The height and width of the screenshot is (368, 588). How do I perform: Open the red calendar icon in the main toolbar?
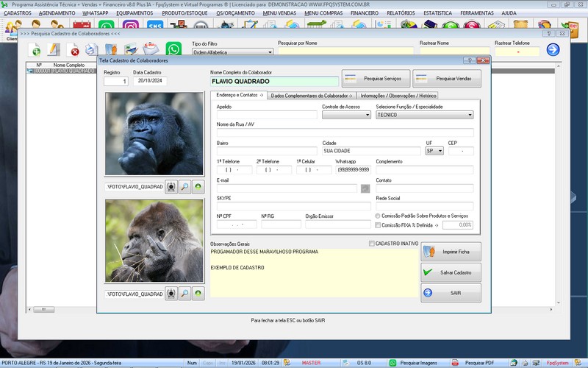[x=82, y=26]
